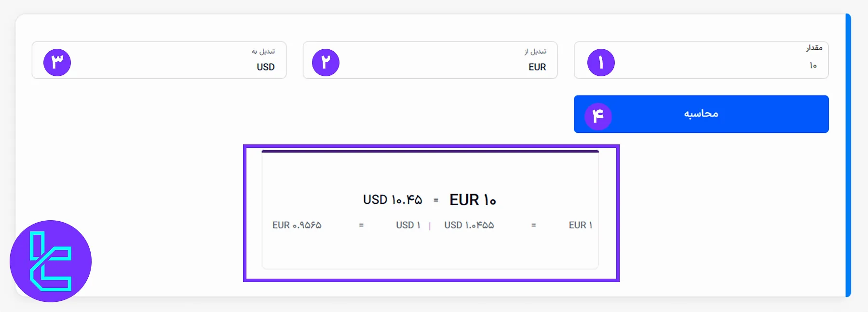868x312 pixels.
Task: Click the USD 1 rate label
Action: (408, 226)
